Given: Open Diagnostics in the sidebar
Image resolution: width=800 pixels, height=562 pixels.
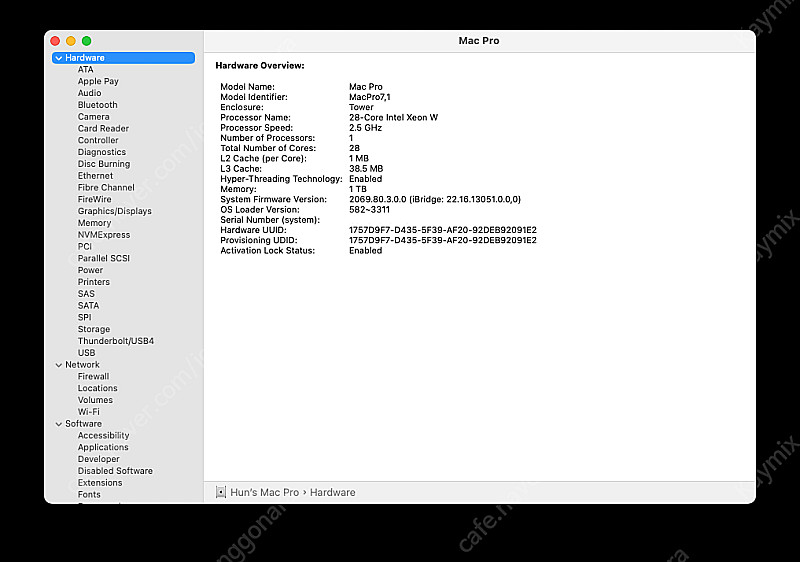Looking at the screenshot, I should (102, 152).
